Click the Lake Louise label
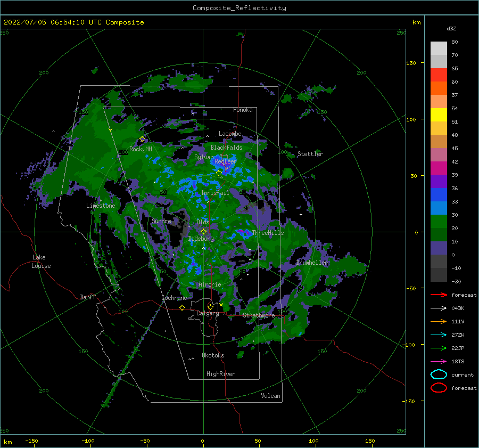 coord(41,262)
